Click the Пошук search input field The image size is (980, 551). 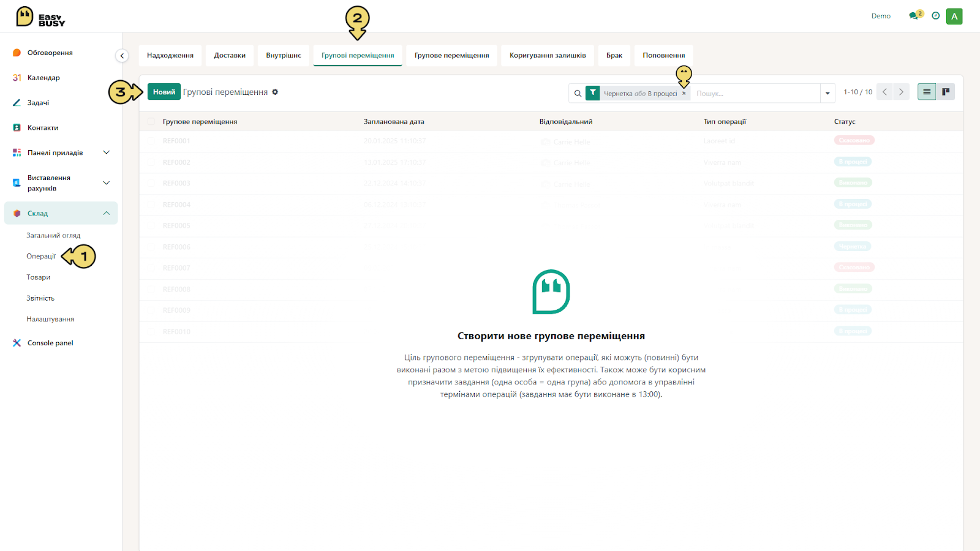point(756,94)
